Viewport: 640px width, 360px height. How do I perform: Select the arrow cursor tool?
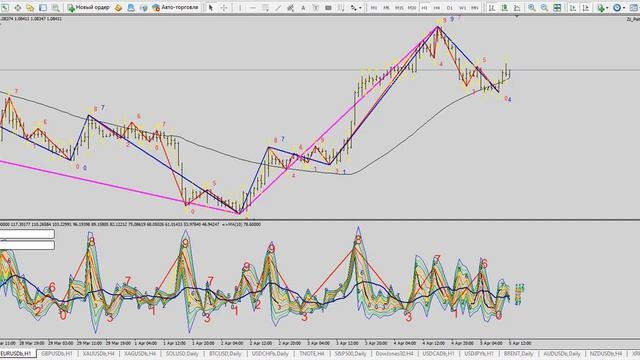click(x=211, y=8)
